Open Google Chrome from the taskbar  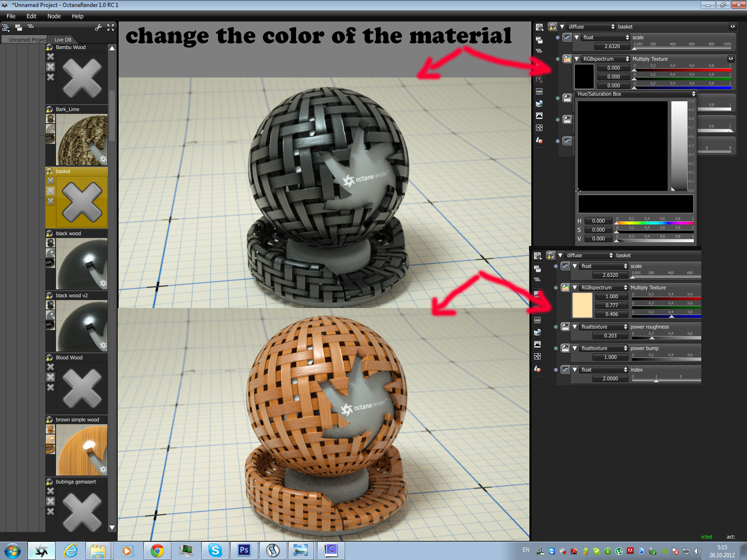click(157, 551)
